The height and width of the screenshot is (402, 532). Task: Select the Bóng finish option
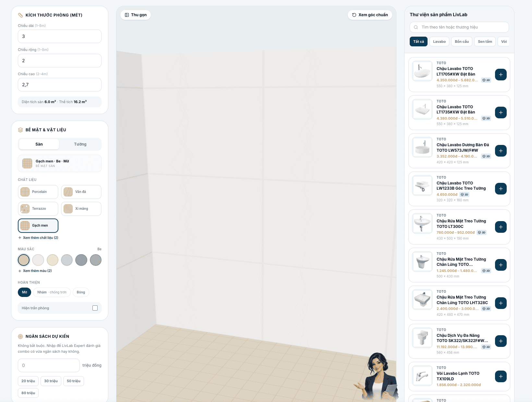[81, 292]
